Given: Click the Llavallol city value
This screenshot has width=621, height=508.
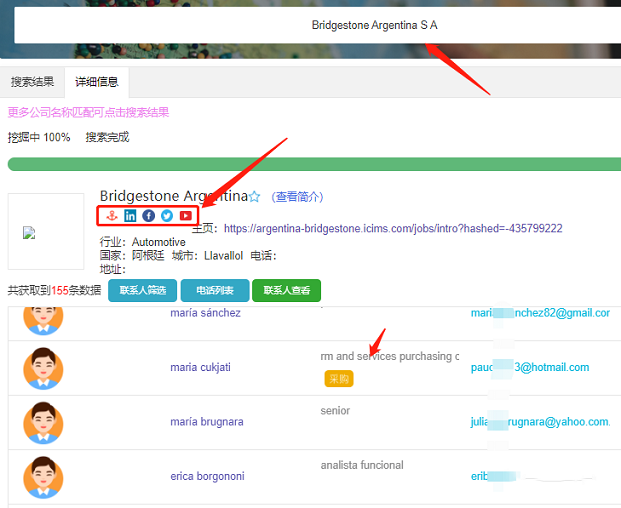Looking at the screenshot, I should (x=223, y=256).
